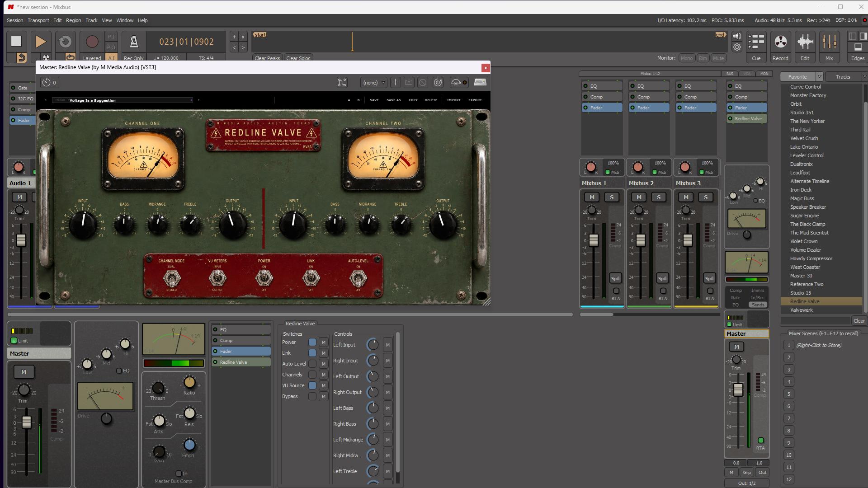
Task: Open the Transport menu
Action: coord(38,20)
